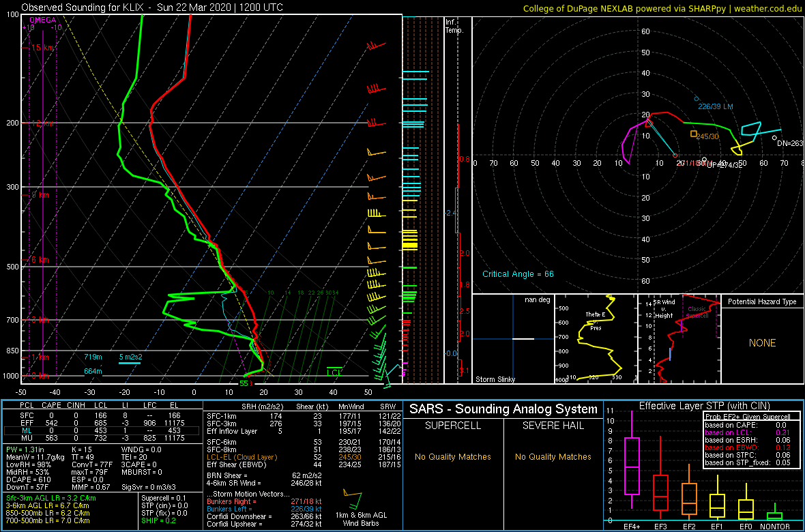Click the NONE hazard type value
The height and width of the screenshot is (532, 805).
click(763, 343)
